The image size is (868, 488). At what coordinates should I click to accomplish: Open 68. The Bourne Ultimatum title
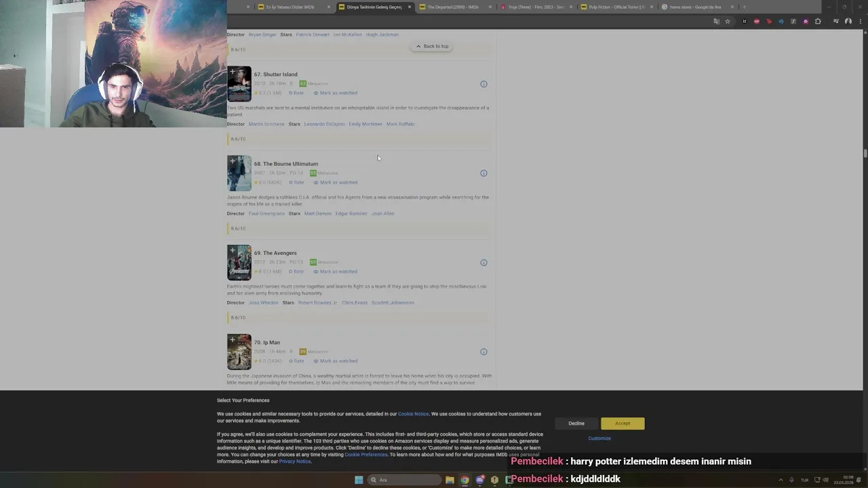point(285,164)
